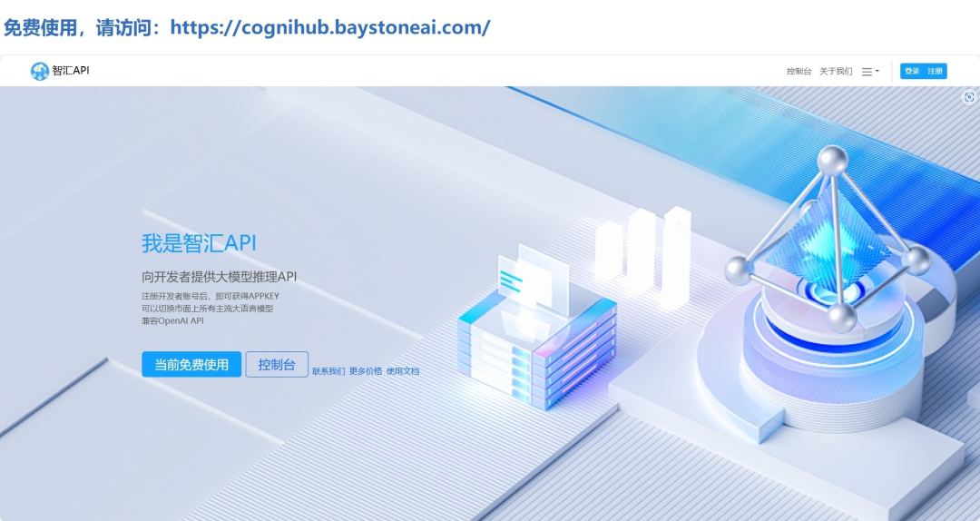Open the 使用文档 link
The height and width of the screenshot is (521, 980).
[403, 371]
